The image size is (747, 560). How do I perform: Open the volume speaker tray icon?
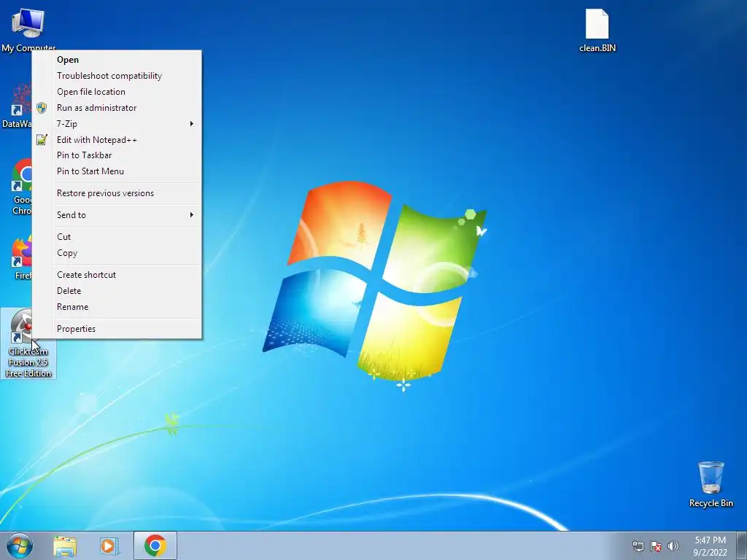(673, 546)
